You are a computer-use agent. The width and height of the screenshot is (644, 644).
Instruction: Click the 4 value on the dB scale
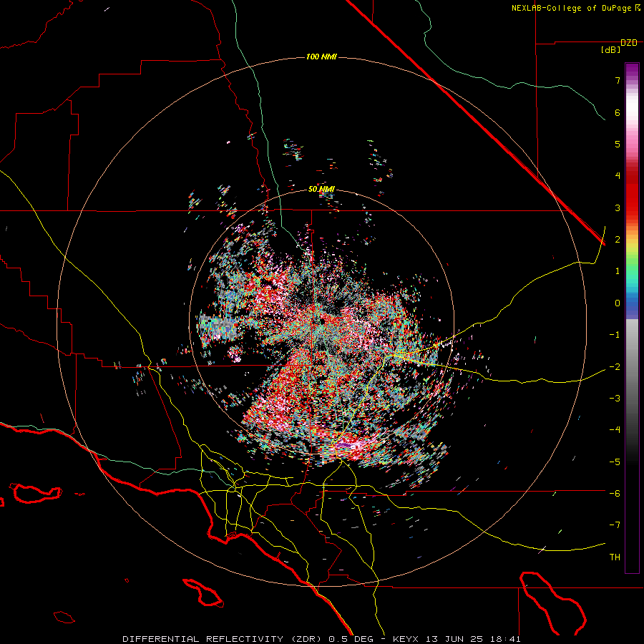pyautogui.click(x=618, y=176)
